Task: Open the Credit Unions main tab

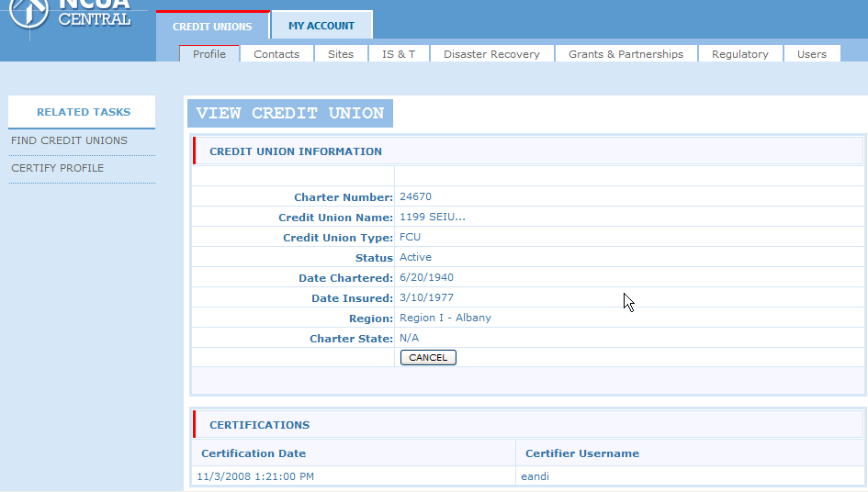Action: 212,27
